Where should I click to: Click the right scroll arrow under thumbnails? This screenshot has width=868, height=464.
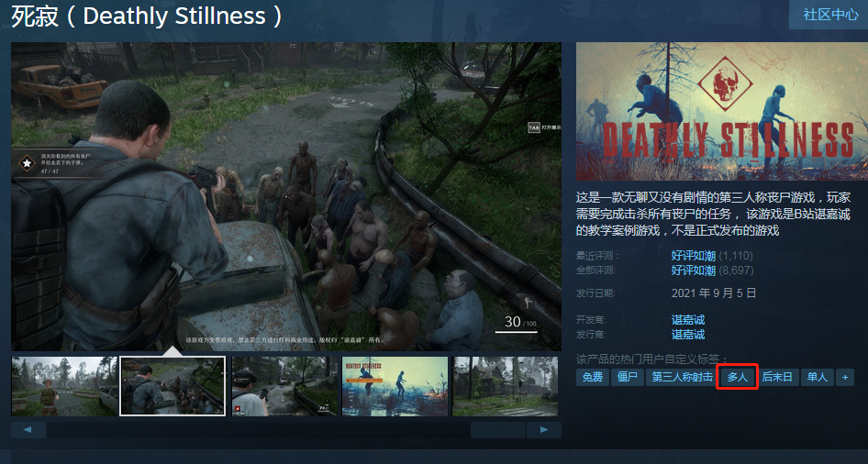tap(543, 430)
